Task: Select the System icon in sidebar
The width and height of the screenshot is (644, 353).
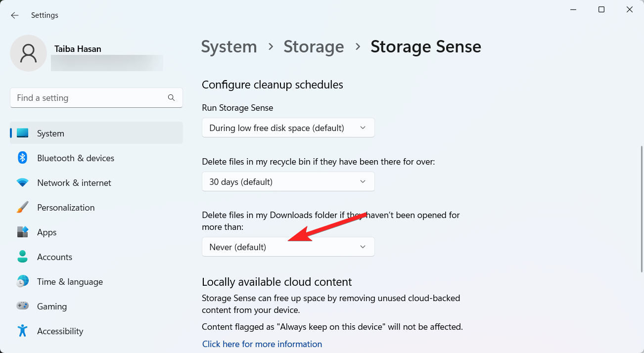Action: 22,133
